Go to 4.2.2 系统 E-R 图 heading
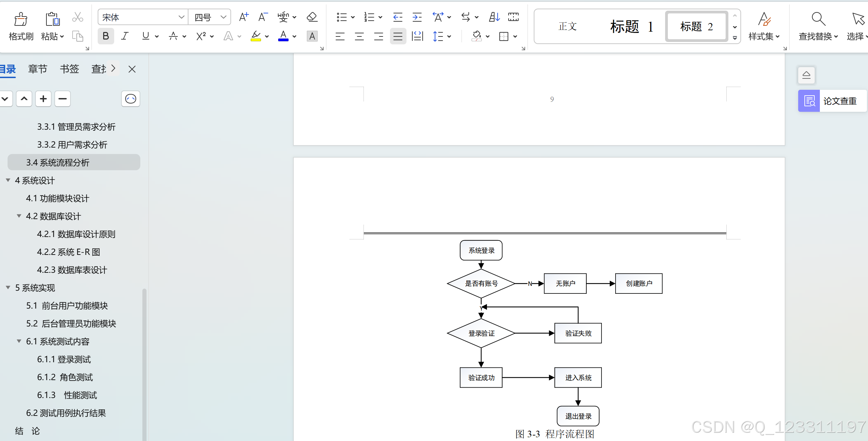Image resolution: width=868 pixels, height=441 pixels. pyautogui.click(x=69, y=252)
